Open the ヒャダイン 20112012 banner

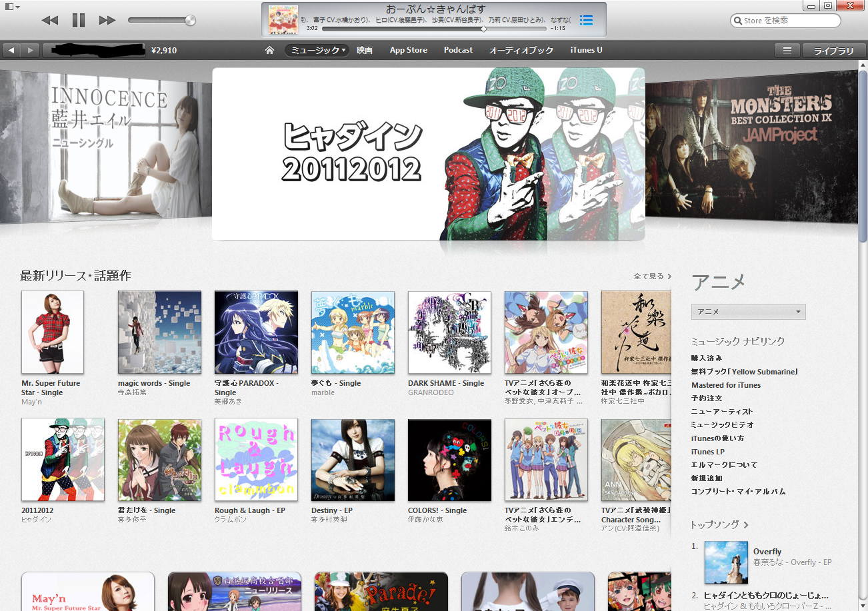coord(428,154)
